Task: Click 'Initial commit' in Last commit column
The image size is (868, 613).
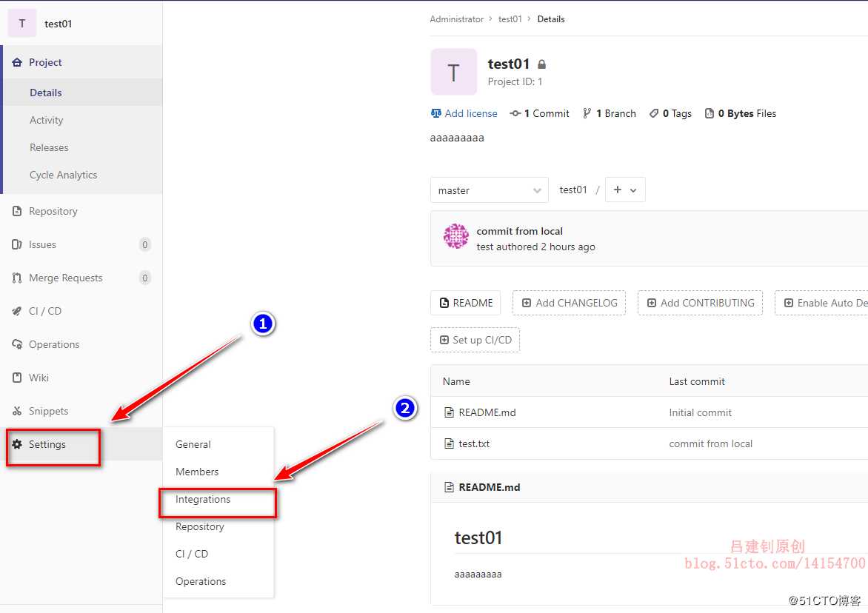Action: [700, 412]
